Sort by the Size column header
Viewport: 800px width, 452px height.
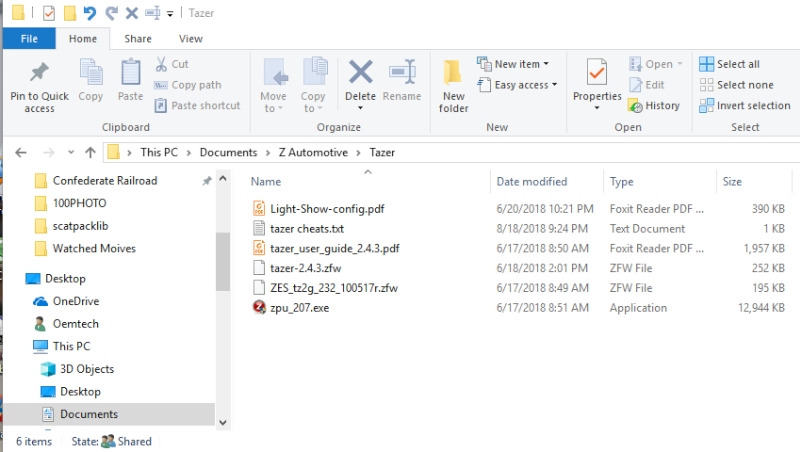[x=732, y=182]
